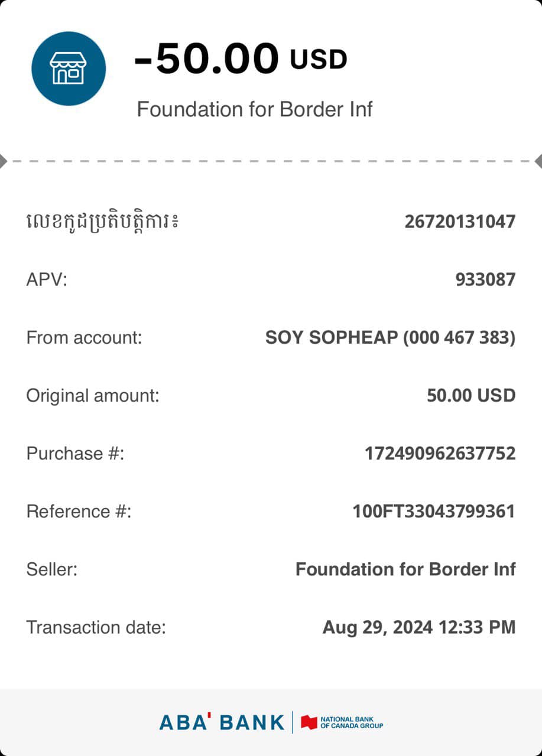
Task: Select the -50.00 USD amount header
Action: [x=240, y=59]
